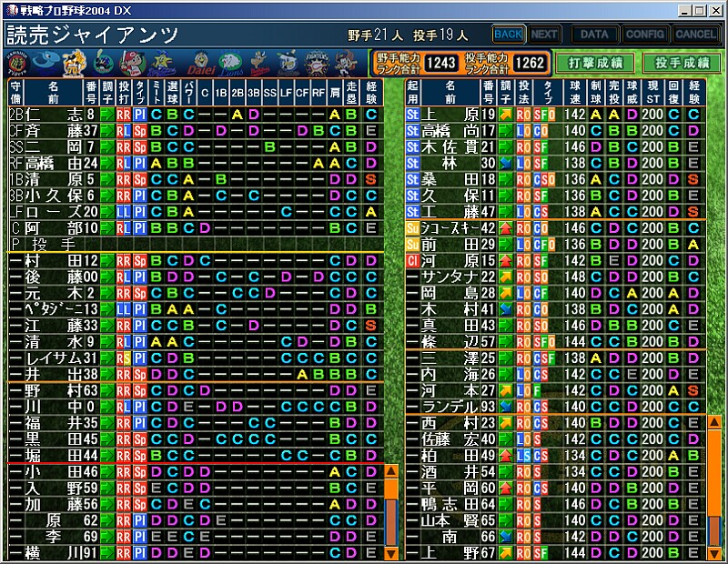Open the CONFIG settings button
Viewport: 728px width, 564px height.
click(645, 35)
